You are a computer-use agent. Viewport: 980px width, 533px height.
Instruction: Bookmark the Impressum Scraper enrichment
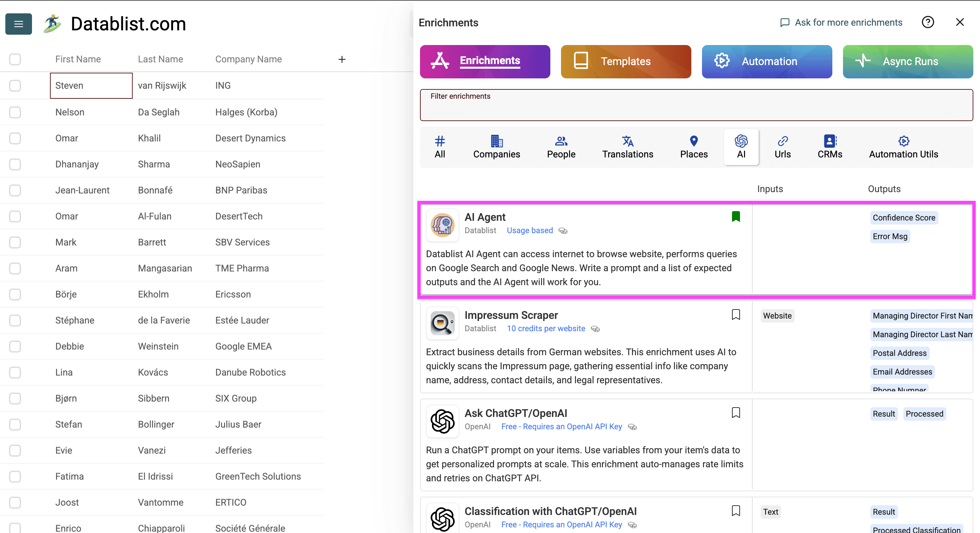(x=736, y=315)
